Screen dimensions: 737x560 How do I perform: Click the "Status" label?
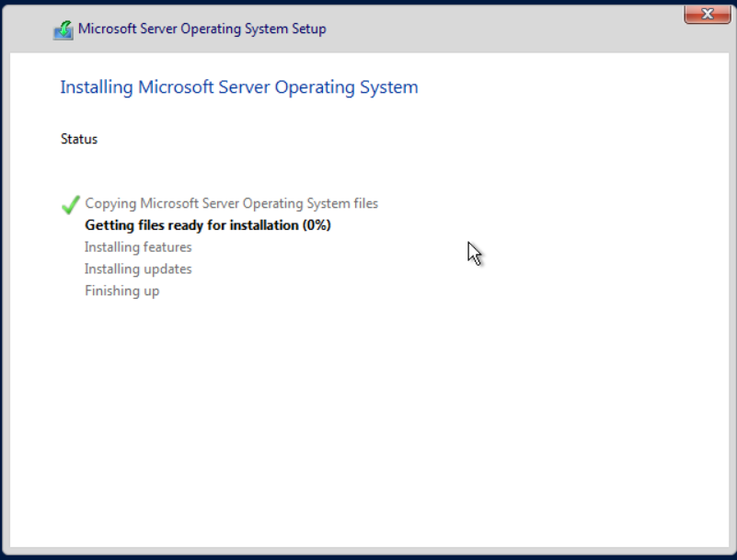(x=79, y=139)
